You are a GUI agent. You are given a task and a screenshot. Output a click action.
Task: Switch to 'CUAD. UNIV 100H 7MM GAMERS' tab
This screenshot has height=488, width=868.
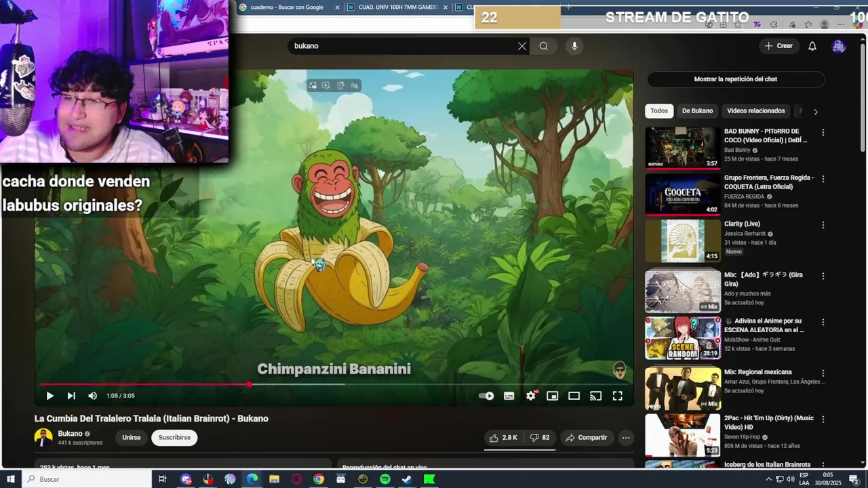coord(398,7)
